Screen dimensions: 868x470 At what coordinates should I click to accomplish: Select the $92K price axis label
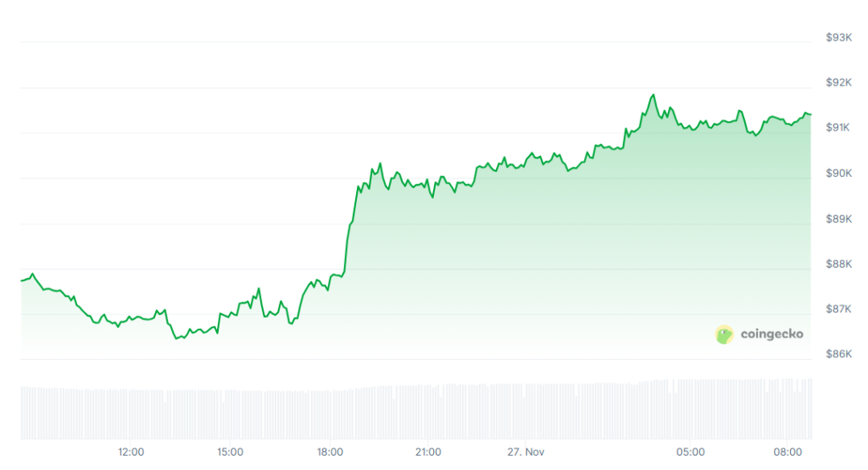(838, 82)
